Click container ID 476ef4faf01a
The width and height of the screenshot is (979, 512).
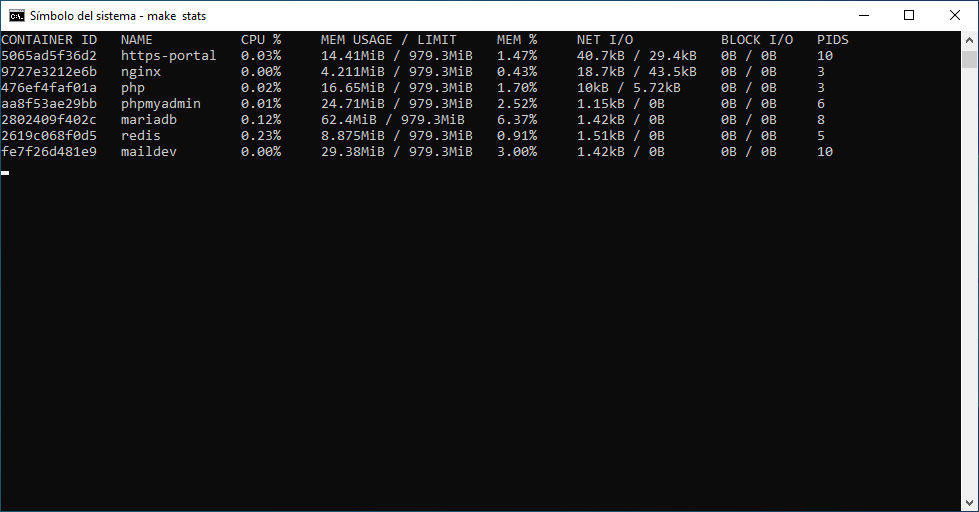49,87
